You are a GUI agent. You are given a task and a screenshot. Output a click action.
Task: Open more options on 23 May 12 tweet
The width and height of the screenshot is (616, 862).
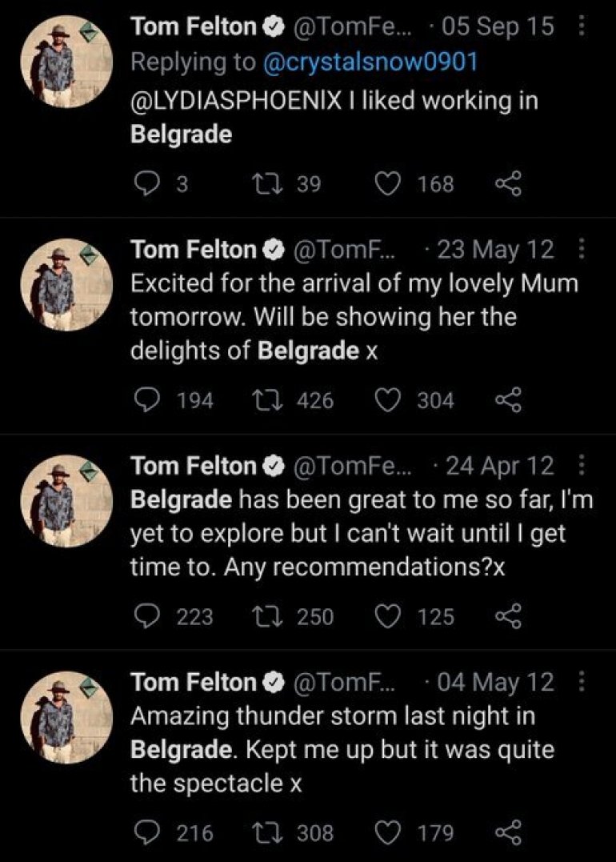582,250
